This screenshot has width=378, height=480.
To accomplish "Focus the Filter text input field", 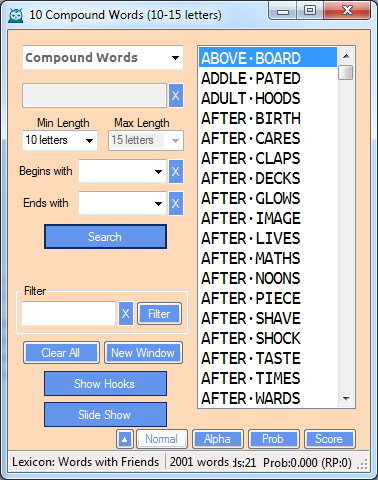I will point(69,314).
